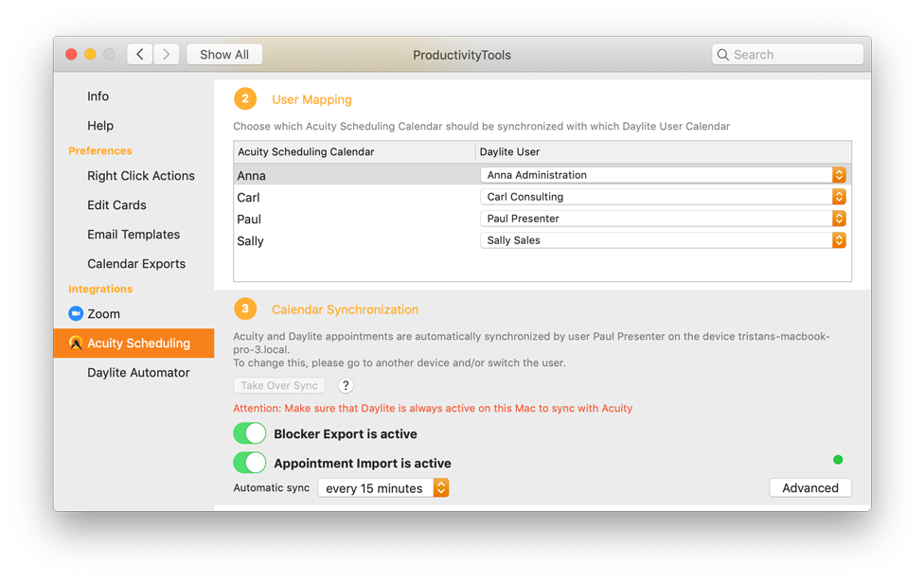This screenshot has height=581, width=924.
Task: Click the Acuity Scheduling Calendar column header
Action: pyautogui.click(x=354, y=152)
